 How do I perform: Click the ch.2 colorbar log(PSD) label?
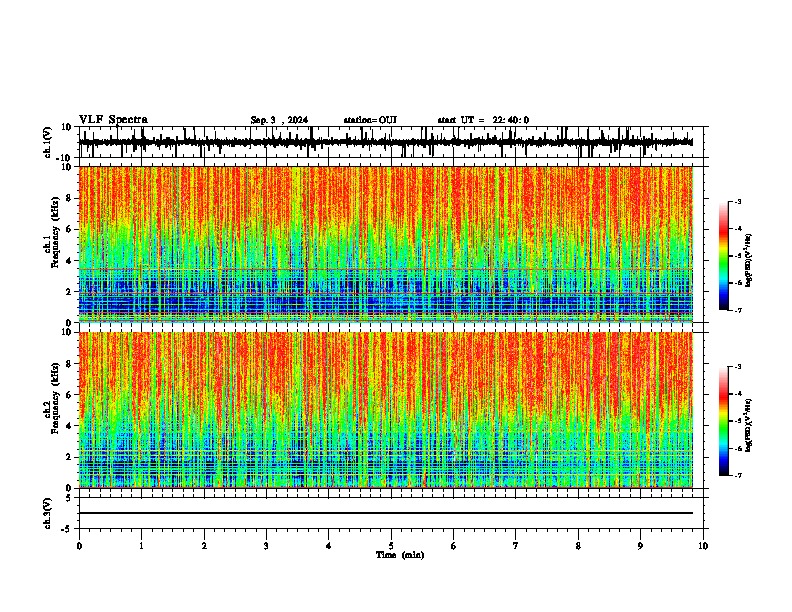tap(749, 425)
